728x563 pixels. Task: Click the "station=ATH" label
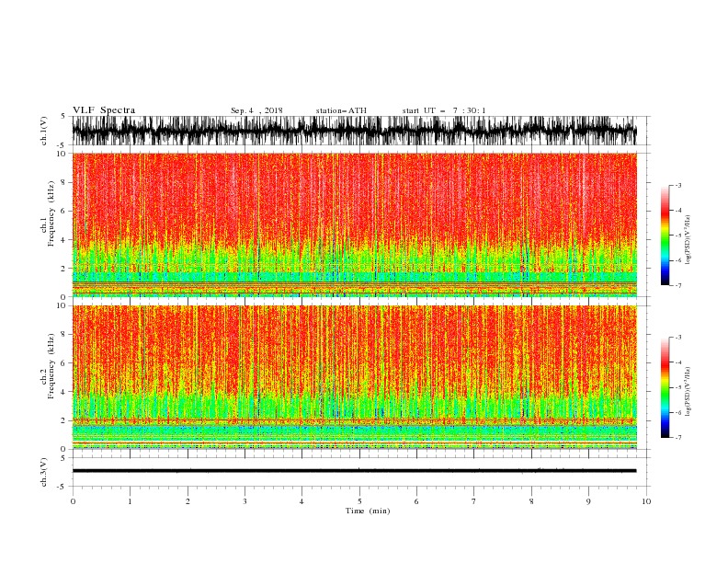341,110
